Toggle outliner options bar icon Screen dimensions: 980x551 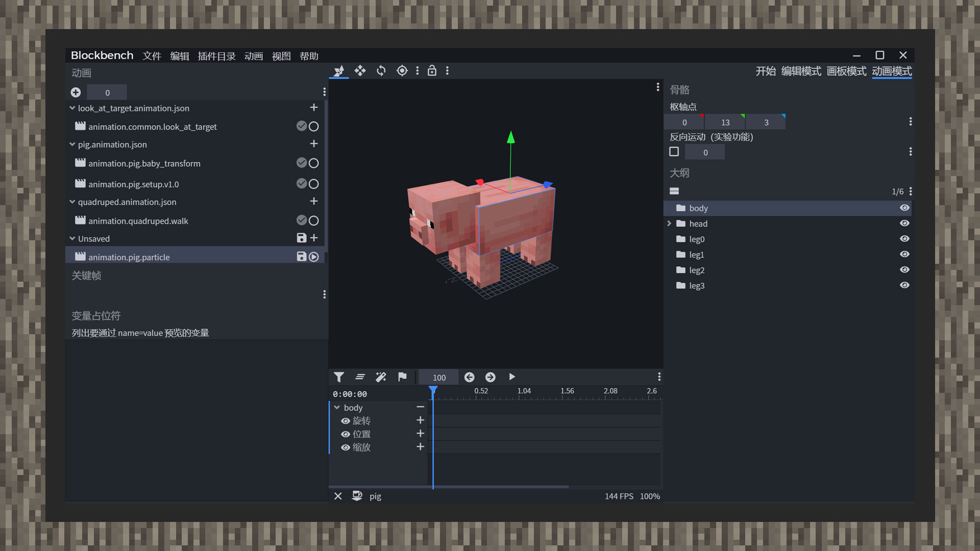click(x=674, y=191)
